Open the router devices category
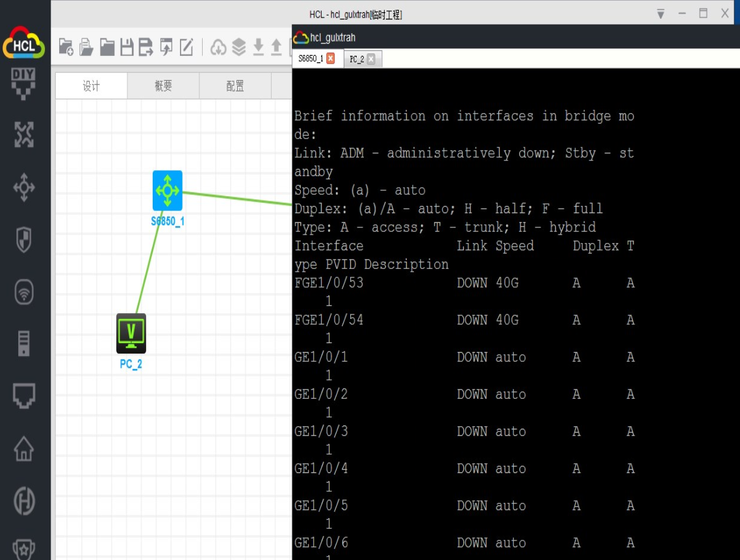The width and height of the screenshot is (740, 560). [23, 134]
